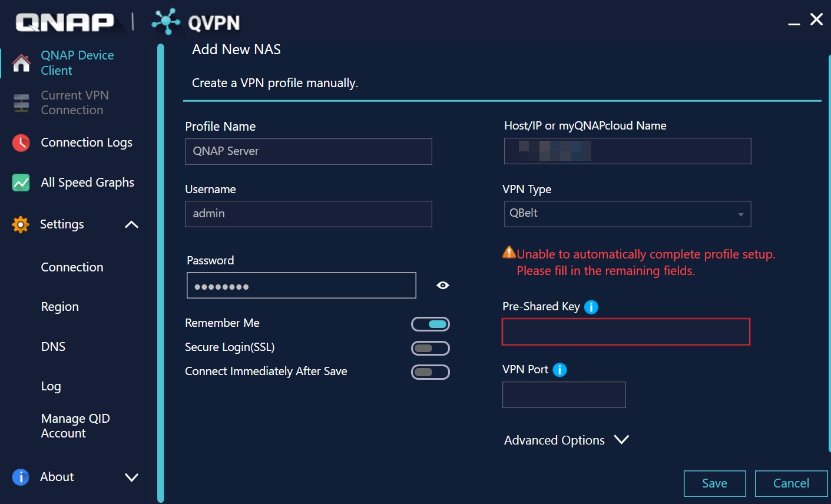Open Log settings submenu item
Image resolution: width=831 pixels, height=504 pixels.
[x=51, y=386]
